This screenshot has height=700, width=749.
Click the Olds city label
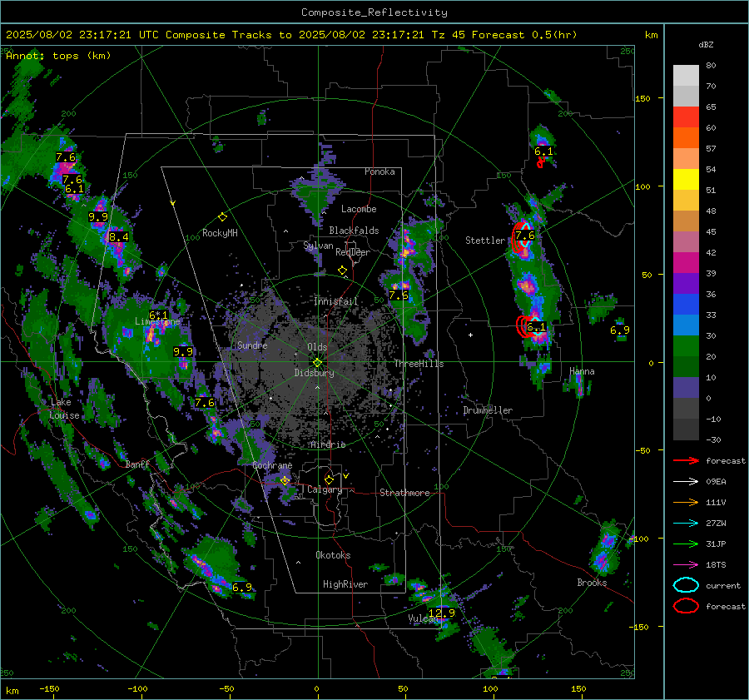tap(317, 347)
